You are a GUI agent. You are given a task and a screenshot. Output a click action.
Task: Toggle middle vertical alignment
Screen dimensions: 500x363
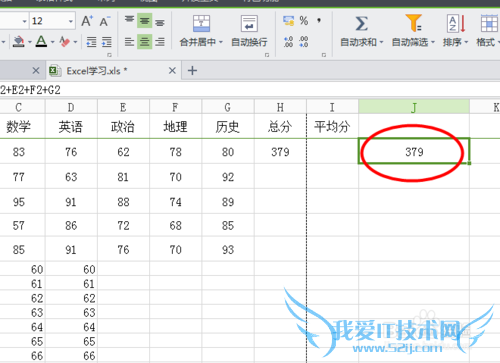(x=144, y=21)
